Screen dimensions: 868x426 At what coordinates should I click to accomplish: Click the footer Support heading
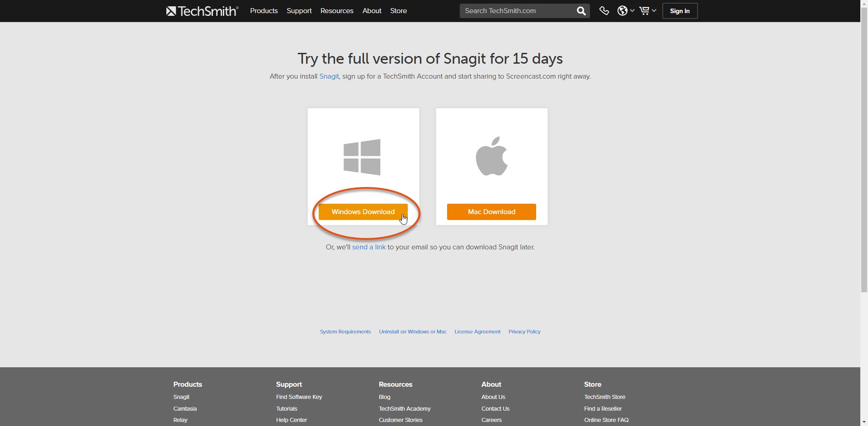[x=289, y=384]
